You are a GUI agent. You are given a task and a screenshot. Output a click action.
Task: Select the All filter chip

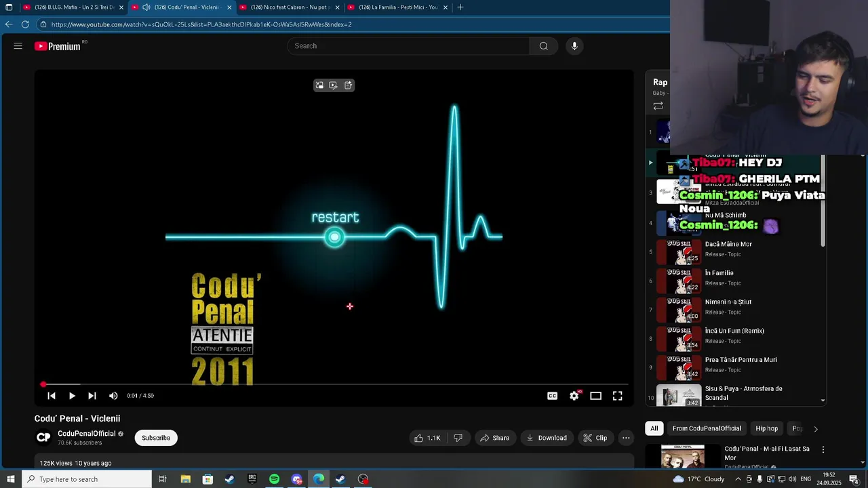pyautogui.click(x=654, y=428)
